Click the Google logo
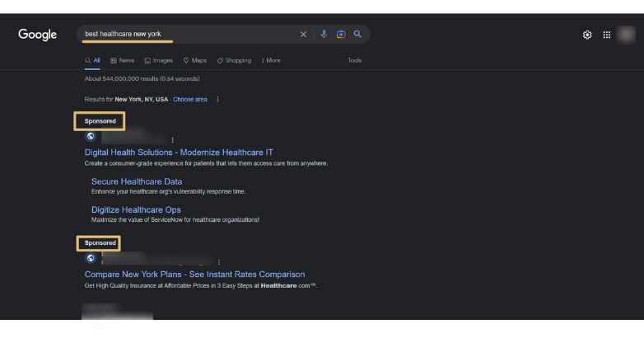This screenshot has width=644, height=338. point(37,35)
